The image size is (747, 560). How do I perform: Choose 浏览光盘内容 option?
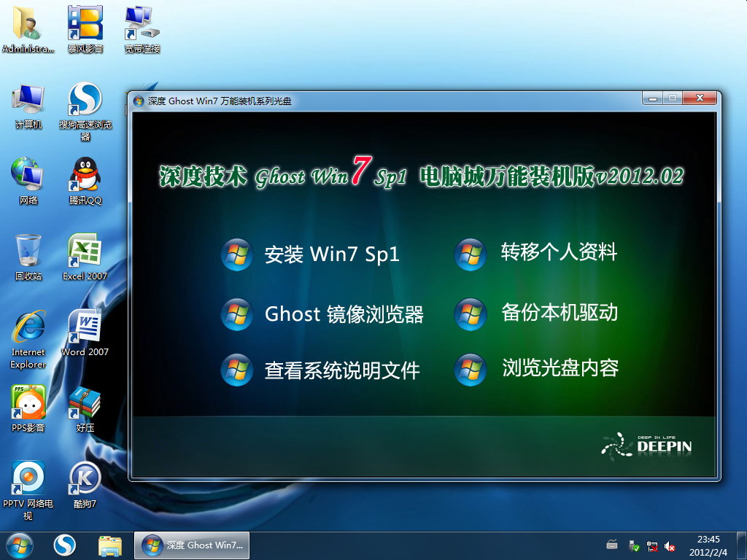click(560, 368)
